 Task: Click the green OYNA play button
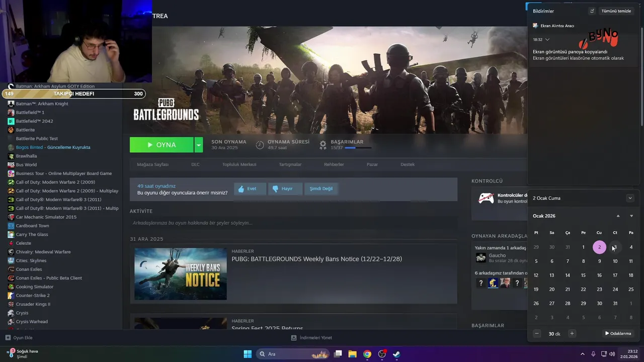click(162, 145)
